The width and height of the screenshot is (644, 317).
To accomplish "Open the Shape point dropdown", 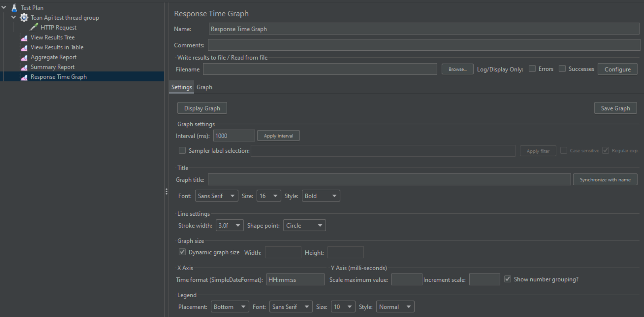I will coord(304,226).
